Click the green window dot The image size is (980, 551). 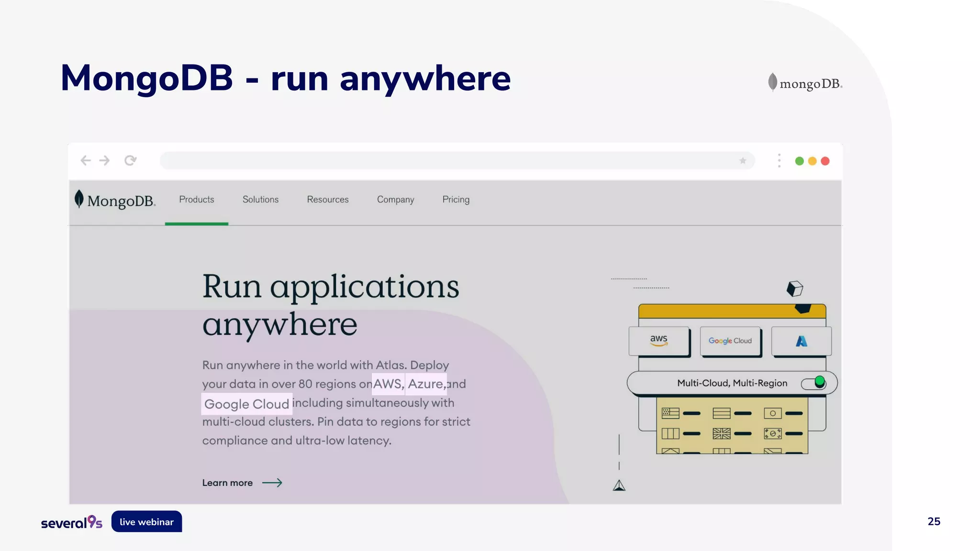799,161
